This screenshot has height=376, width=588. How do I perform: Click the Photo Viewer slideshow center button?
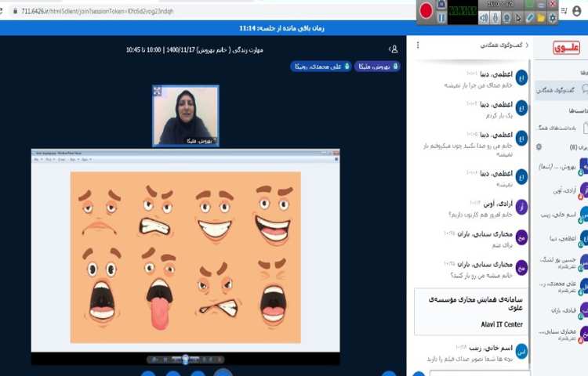186,360
